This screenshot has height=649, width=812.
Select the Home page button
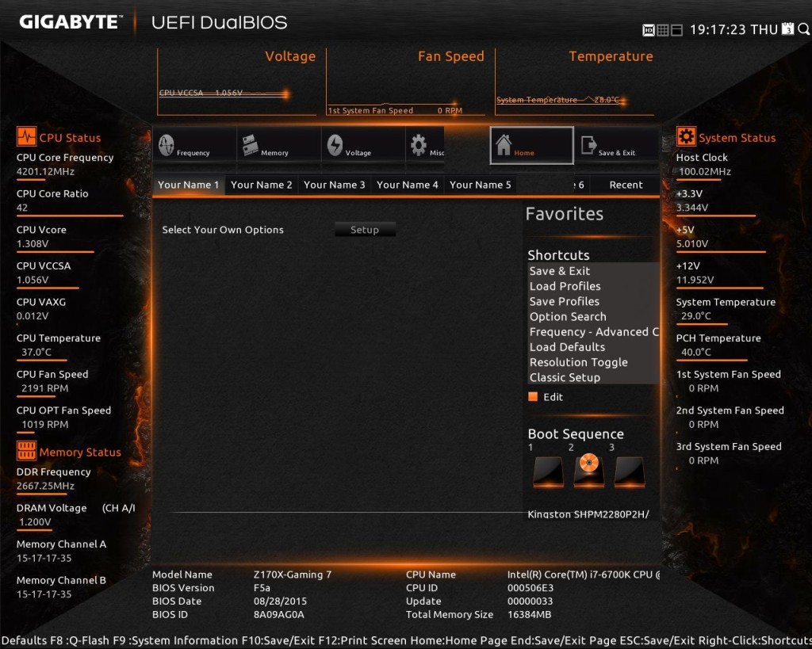coord(531,146)
